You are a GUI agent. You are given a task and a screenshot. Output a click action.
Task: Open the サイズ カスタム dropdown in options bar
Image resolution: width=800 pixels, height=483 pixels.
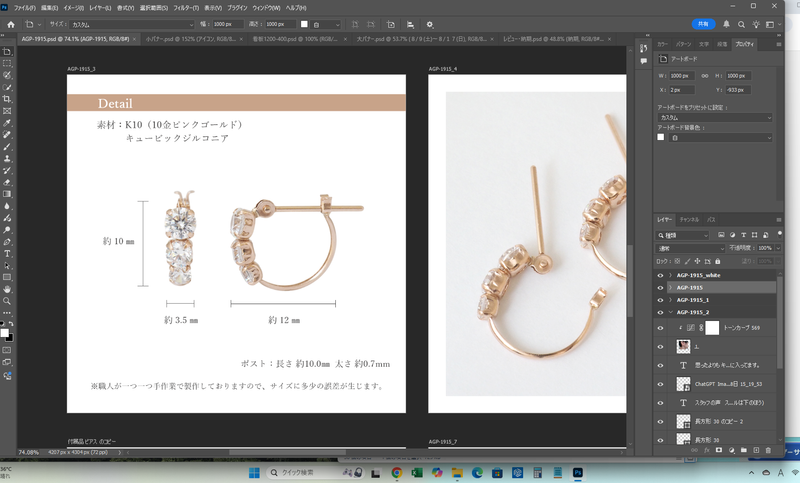(x=132, y=24)
